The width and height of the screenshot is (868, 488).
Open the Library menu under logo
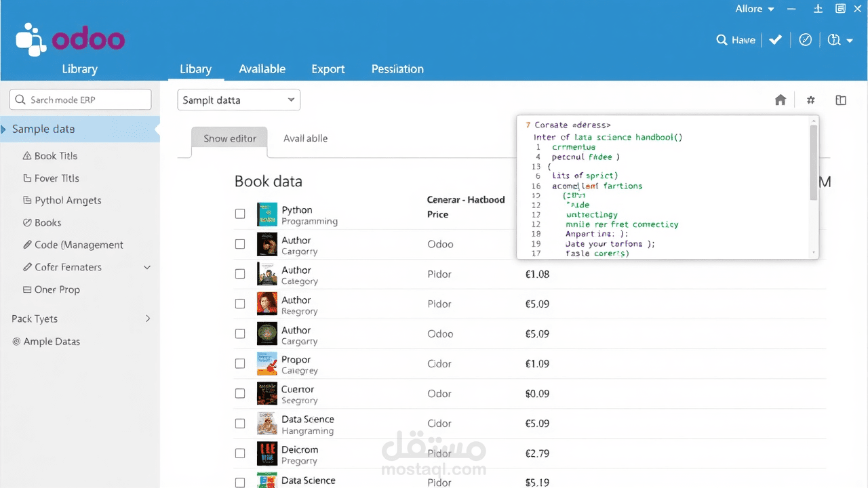click(x=80, y=68)
